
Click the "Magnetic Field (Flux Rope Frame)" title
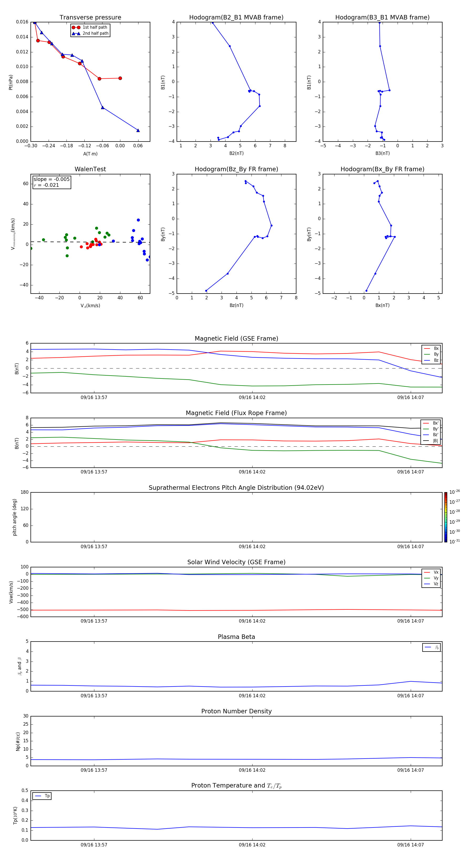tap(236, 413)
